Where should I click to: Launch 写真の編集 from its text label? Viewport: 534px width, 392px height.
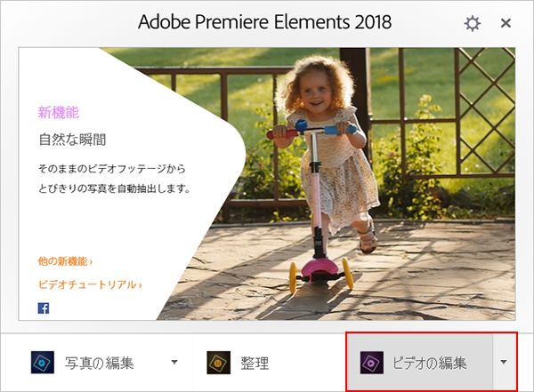[x=99, y=363]
